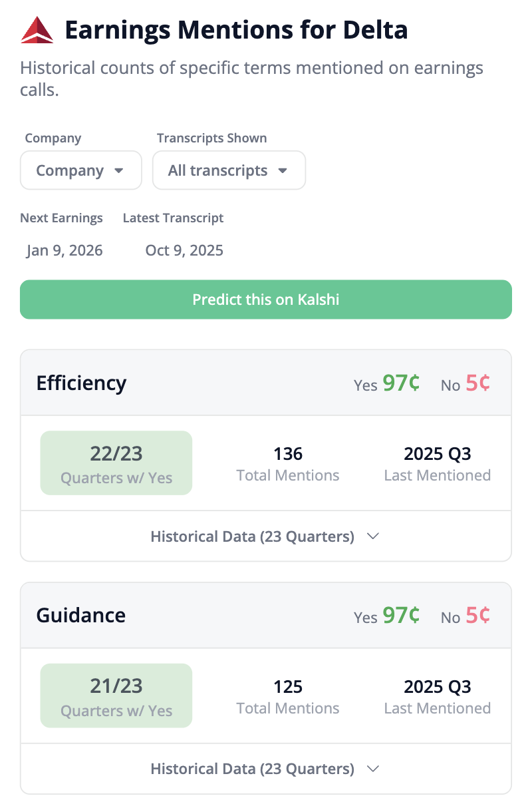The height and width of the screenshot is (808, 532).
Task: Expand Historical Data for Guidance
Action: pos(265,769)
